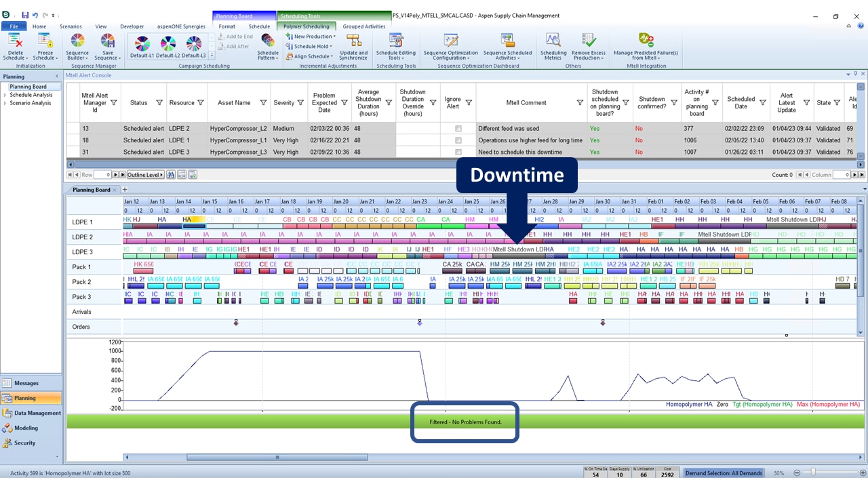Viewport: 868px width, 488px height.
Task: Click the help question mark icon
Action: pos(861,26)
